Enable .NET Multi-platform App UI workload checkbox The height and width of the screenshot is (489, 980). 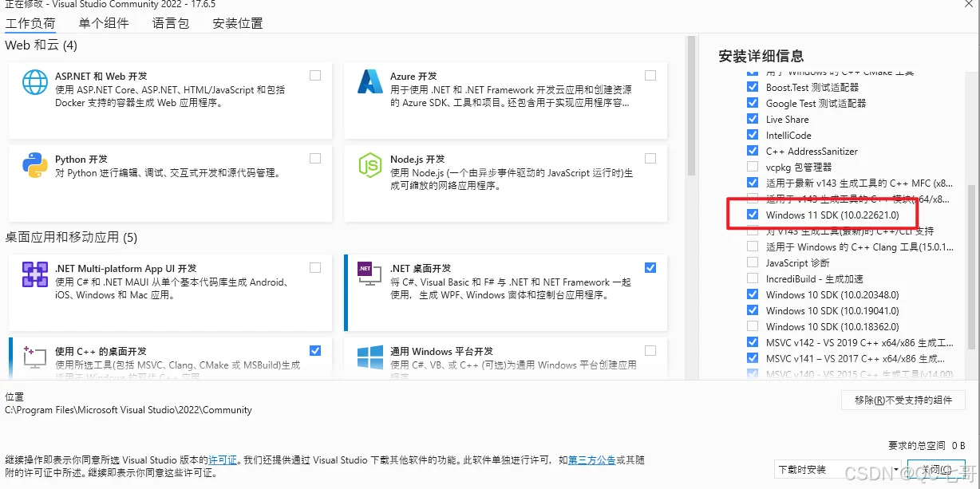315,268
